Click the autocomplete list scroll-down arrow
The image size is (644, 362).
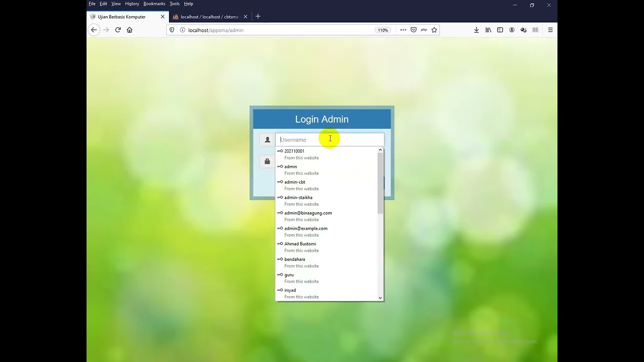point(380,298)
